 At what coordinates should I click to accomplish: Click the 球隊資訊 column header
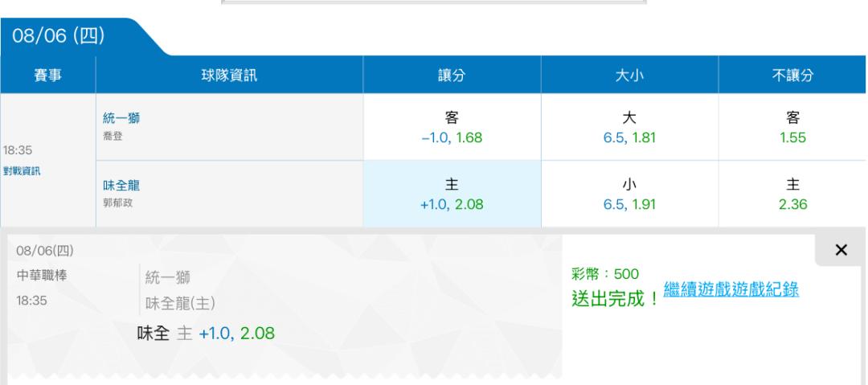coord(229,75)
